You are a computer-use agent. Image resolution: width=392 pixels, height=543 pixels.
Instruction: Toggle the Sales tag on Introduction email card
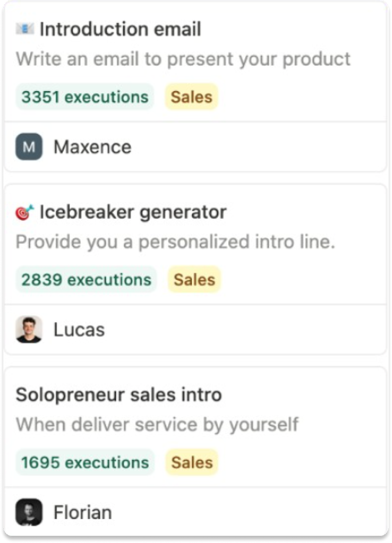(x=192, y=97)
